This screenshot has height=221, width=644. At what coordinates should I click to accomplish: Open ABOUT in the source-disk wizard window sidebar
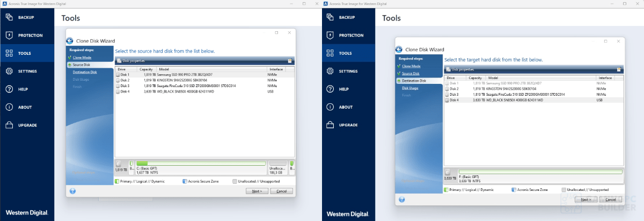[27, 107]
